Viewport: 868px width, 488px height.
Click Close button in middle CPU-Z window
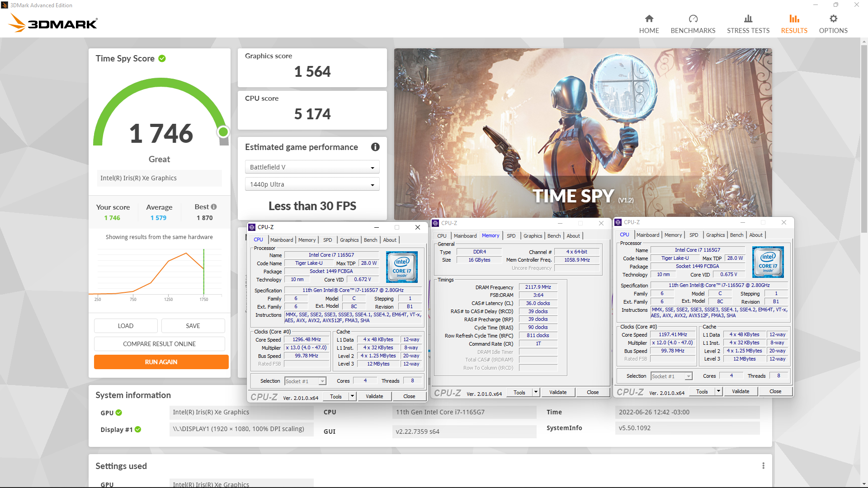coord(593,392)
